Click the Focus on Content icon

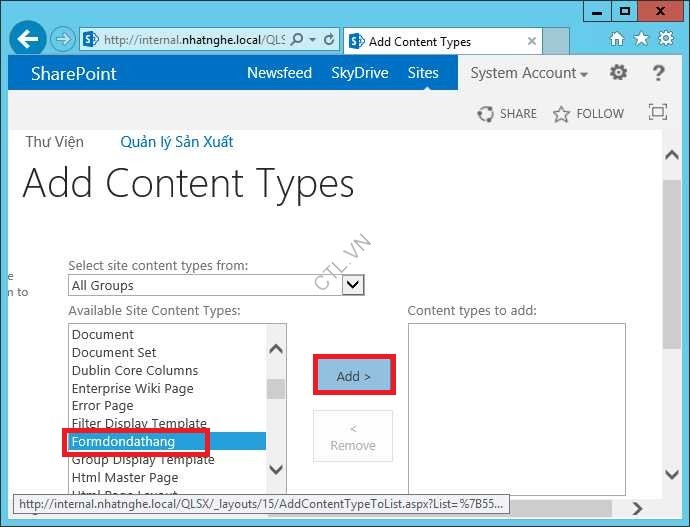click(657, 112)
